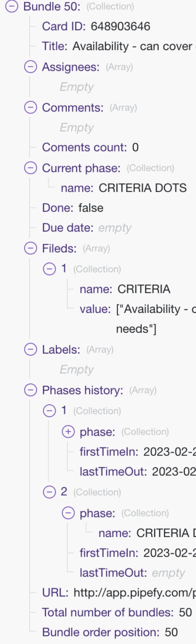Collapse the Fileds array

pos(31,248)
